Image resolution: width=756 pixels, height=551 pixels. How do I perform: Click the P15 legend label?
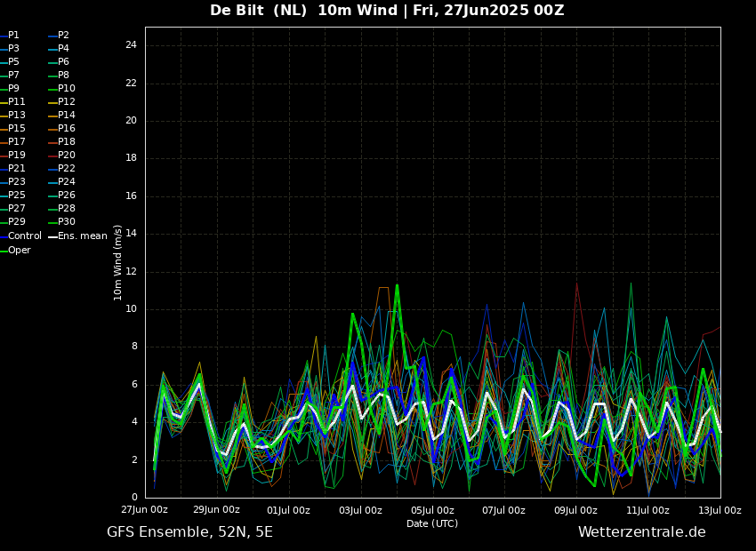click(16, 129)
